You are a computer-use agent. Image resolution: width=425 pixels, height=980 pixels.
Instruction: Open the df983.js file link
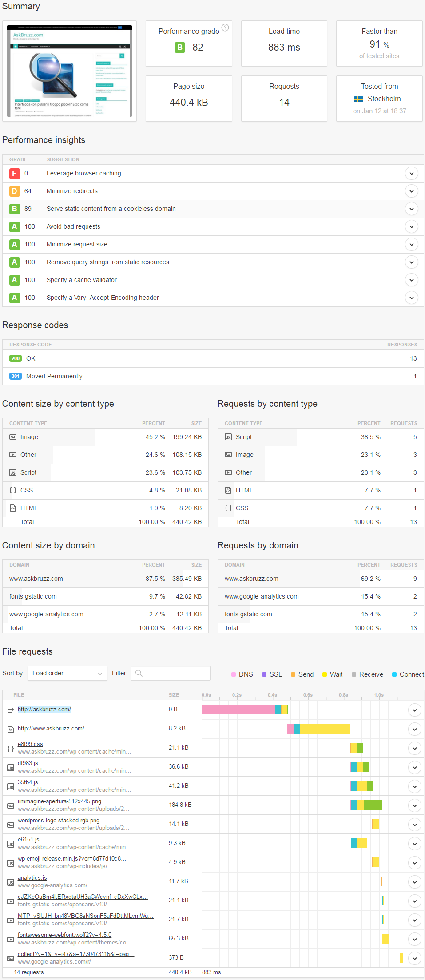[28, 763]
